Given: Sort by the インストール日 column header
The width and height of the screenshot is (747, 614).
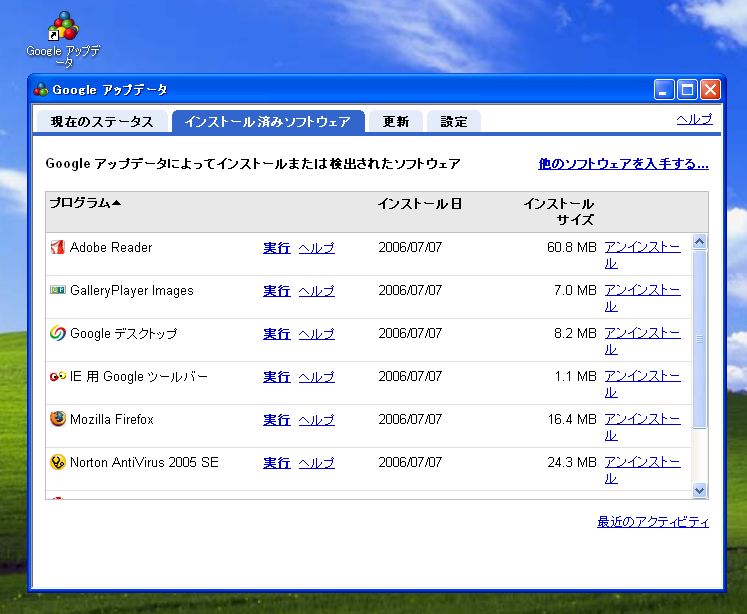Looking at the screenshot, I should [x=419, y=204].
